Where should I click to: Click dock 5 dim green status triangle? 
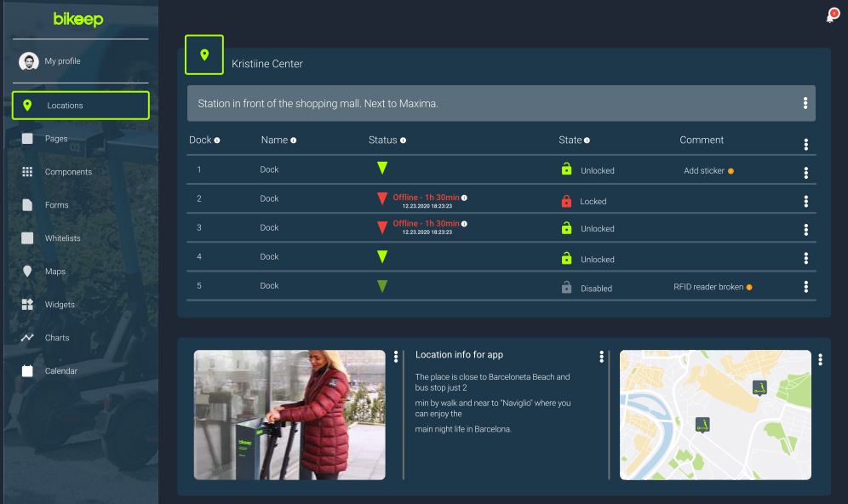click(382, 285)
